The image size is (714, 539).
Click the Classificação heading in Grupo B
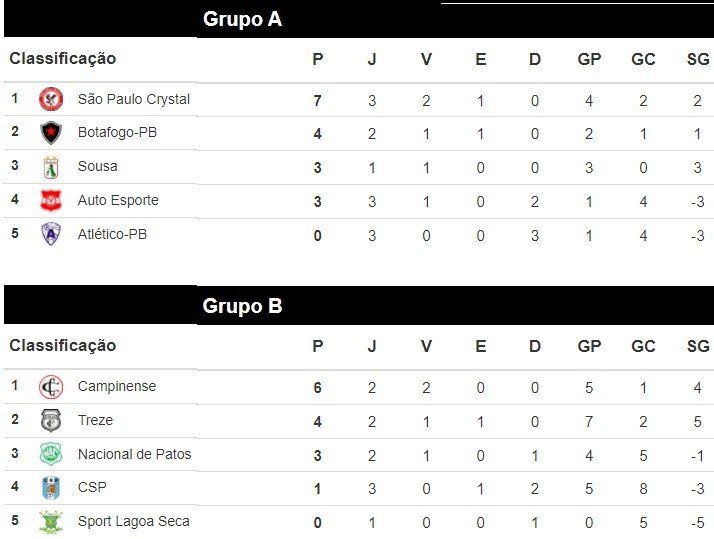point(63,346)
